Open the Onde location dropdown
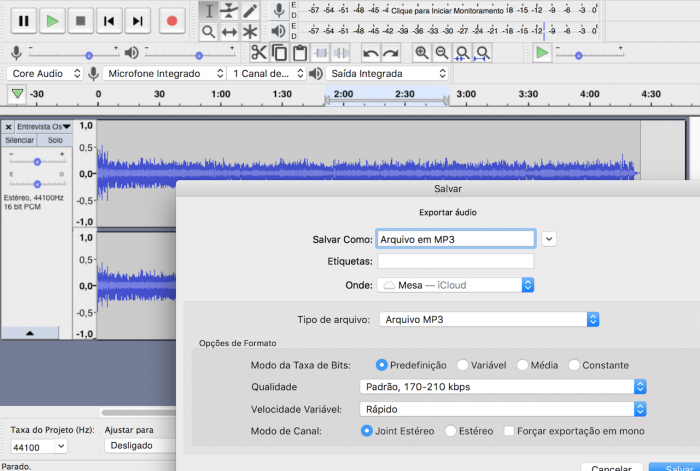Viewport: 700px width, 471px height. coord(455,285)
